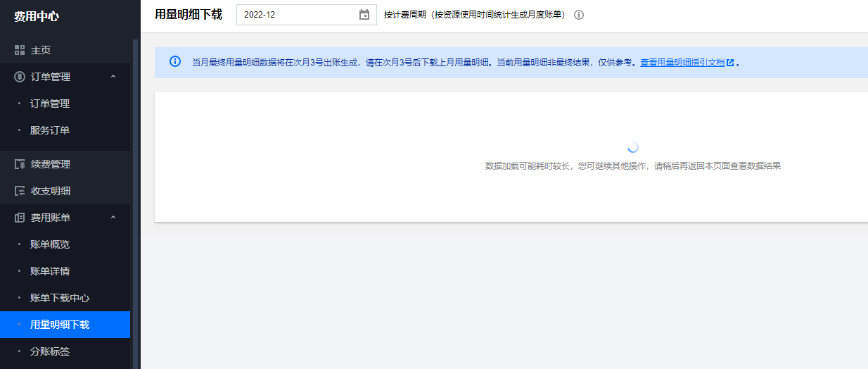Click the 续费管理 renewal icon
Viewport: 868px width, 369px height.
(x=20, y=164)
